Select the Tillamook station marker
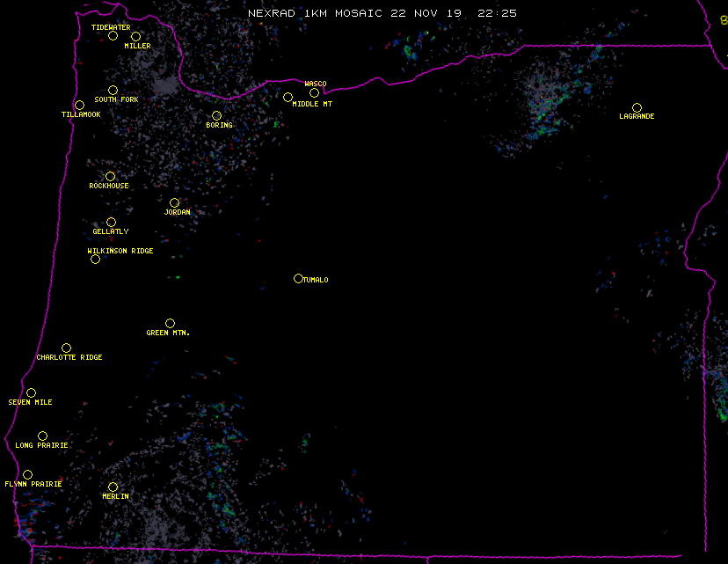The height and width of the screenshot is (564, 728). (79, 106)
